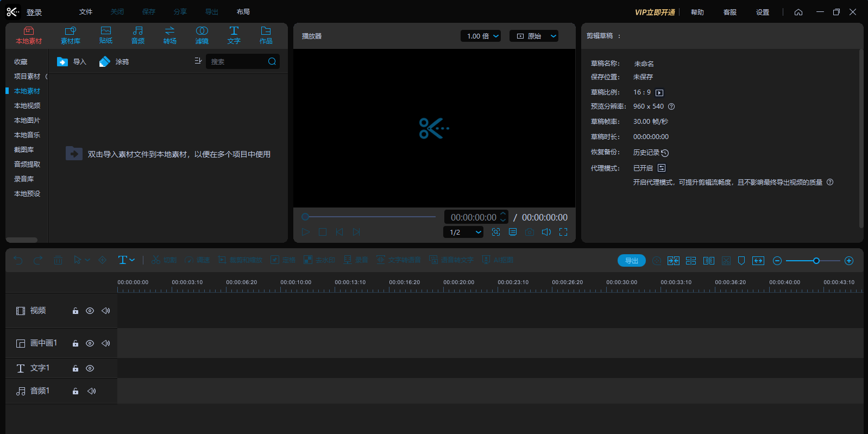
Task: Click the 历史记录 history restore icon
Action: (665, 153)
